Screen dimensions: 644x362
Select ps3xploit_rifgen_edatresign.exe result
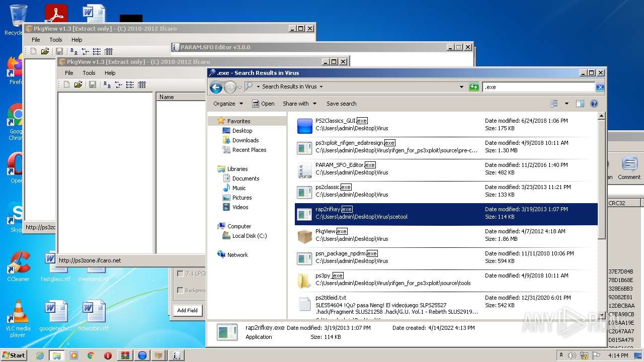click(446, 147)
